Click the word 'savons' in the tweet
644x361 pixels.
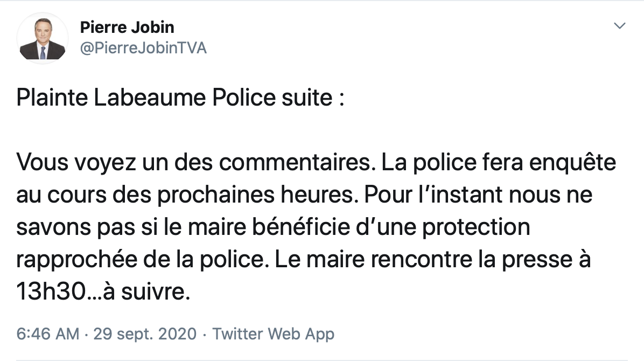[53, 227]
